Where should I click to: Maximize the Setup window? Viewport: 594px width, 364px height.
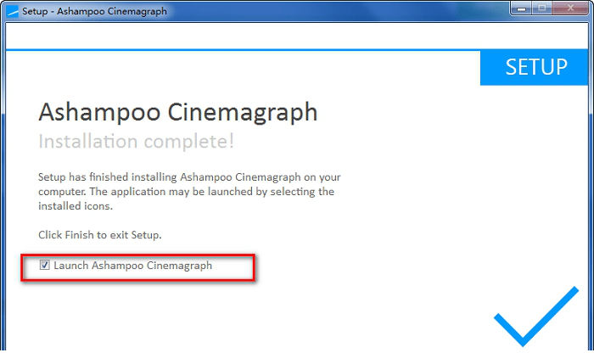point(542,8)
